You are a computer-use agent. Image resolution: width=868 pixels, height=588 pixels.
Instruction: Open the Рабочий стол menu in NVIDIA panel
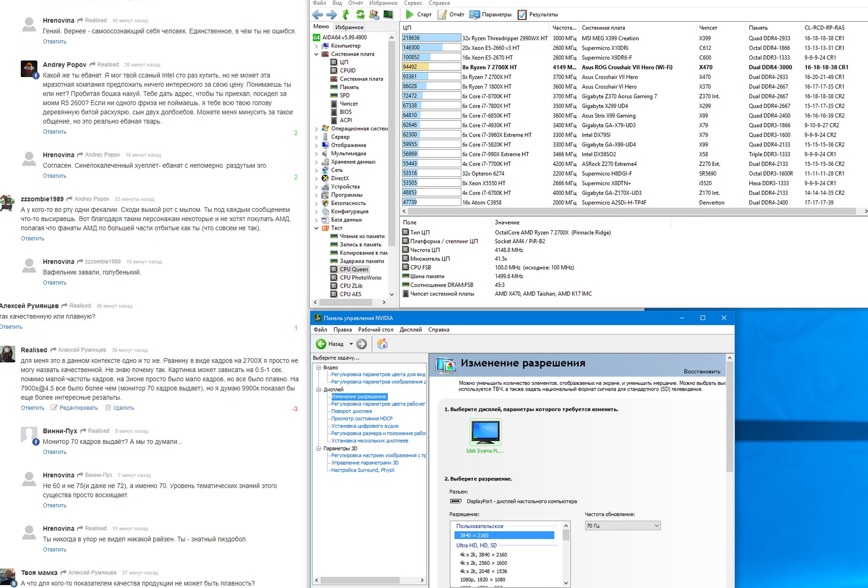376,330
